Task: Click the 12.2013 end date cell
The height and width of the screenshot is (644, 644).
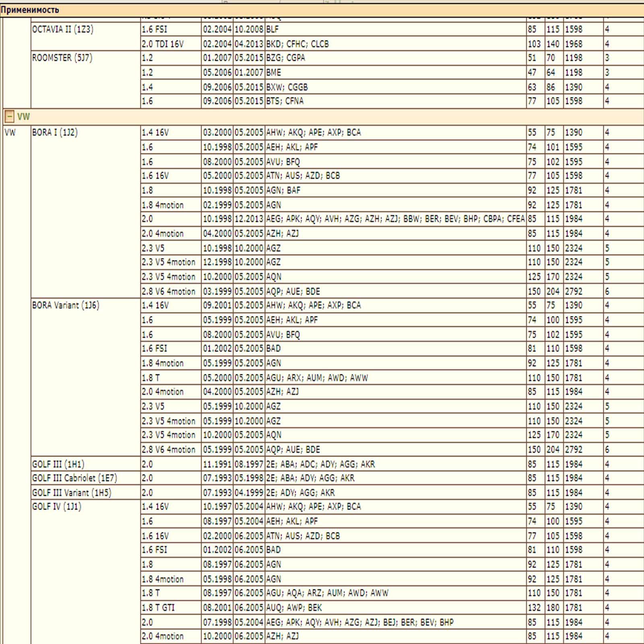Action: (249, 219)
